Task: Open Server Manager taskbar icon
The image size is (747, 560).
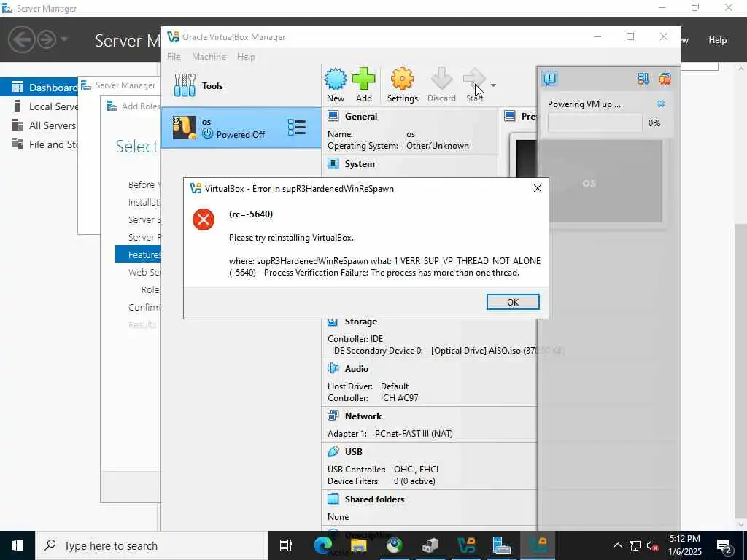Action: 502,545
